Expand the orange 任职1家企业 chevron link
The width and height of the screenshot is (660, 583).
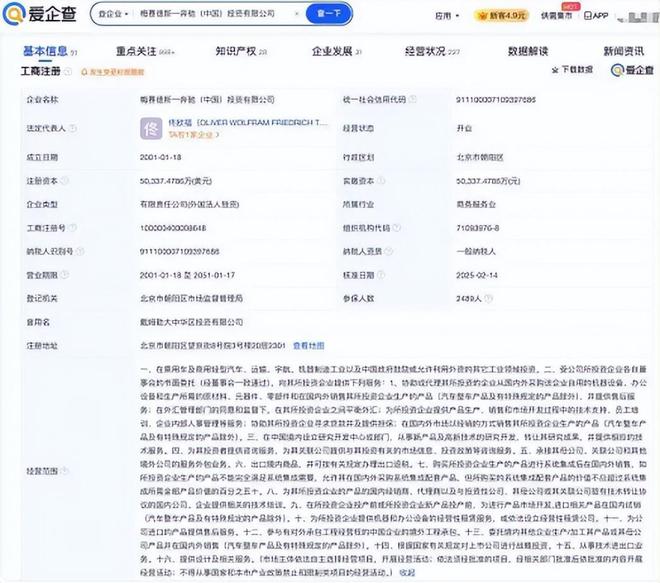click(x=194, y=135)
